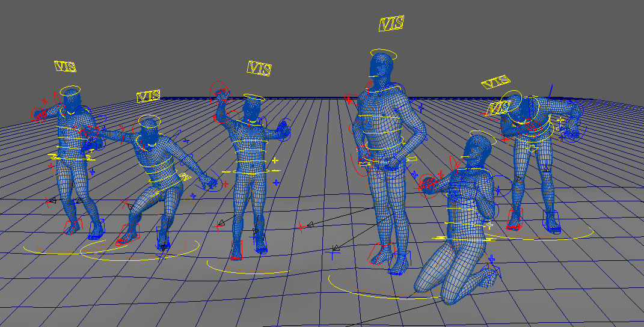This screenshot has width=644, height=327.
Task: Select head halo on the far-left figure
Action: pos(70,91)
